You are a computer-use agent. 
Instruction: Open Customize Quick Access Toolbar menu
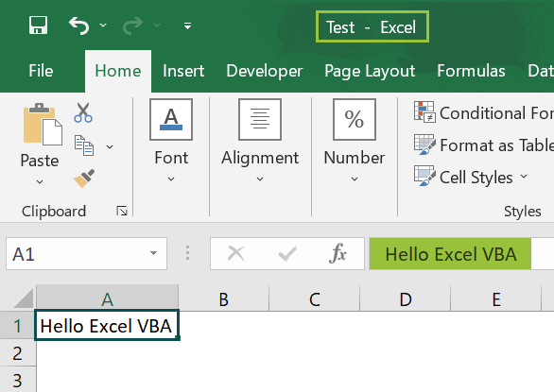point(187,26)
